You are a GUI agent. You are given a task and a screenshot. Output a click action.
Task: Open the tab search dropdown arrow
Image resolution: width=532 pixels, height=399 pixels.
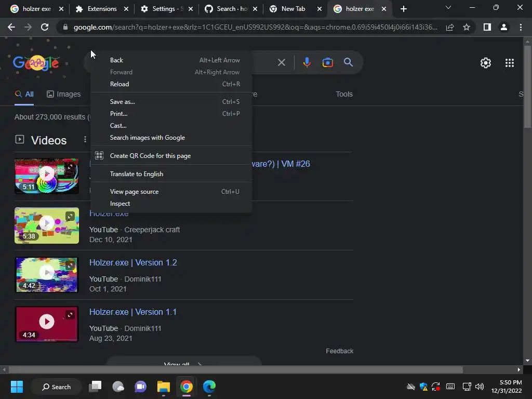[448, 7]
